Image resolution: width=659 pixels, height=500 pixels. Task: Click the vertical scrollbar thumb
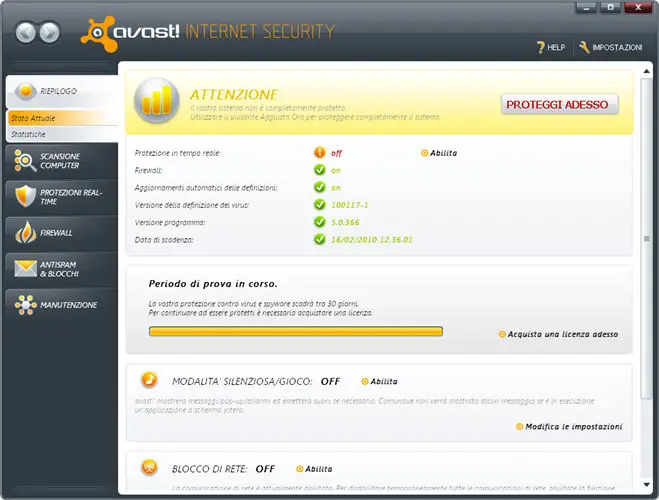tap(646, 238)
